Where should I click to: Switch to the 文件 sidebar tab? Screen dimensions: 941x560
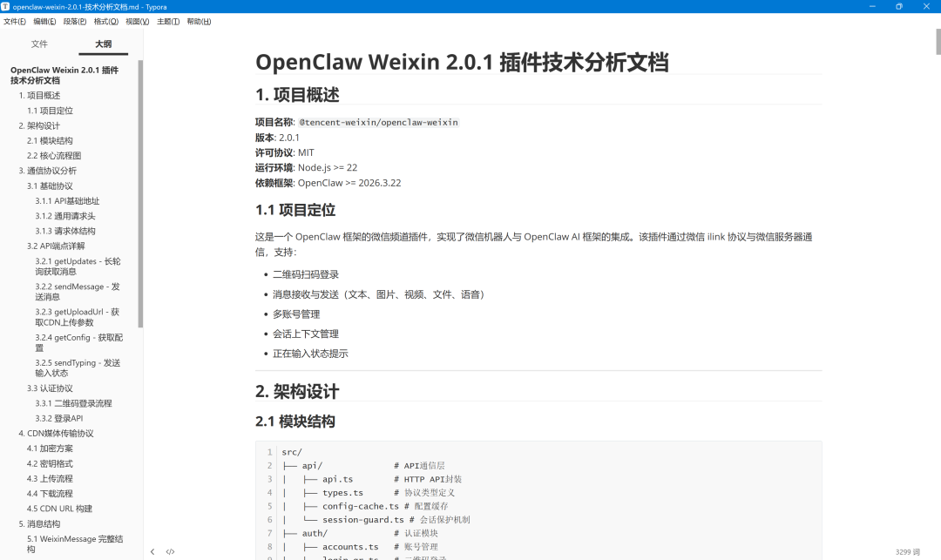click(39, 44)
